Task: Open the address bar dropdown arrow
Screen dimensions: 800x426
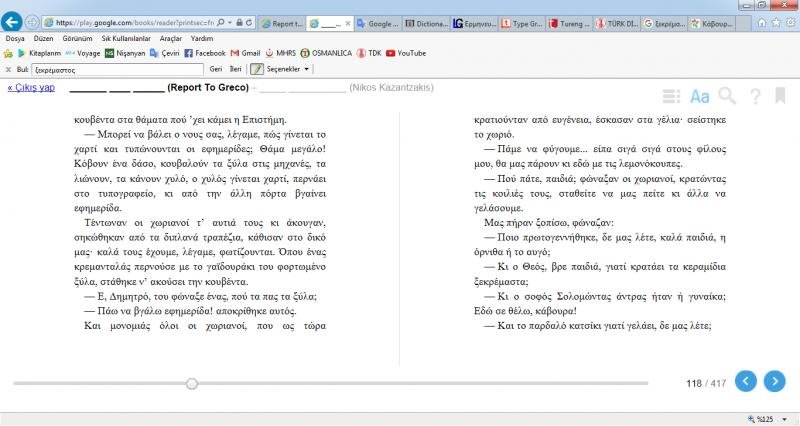Action: coord(230,23)
